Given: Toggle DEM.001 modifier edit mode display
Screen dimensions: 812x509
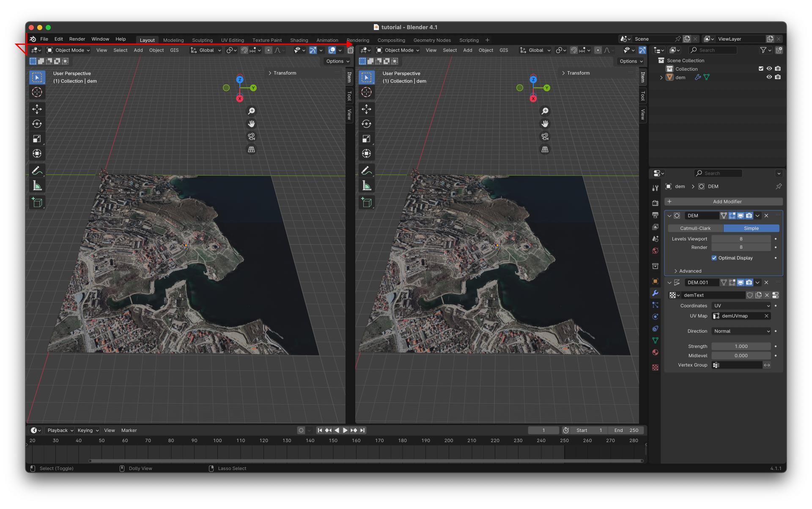Looking at the screenshot, I should (732, 282).
